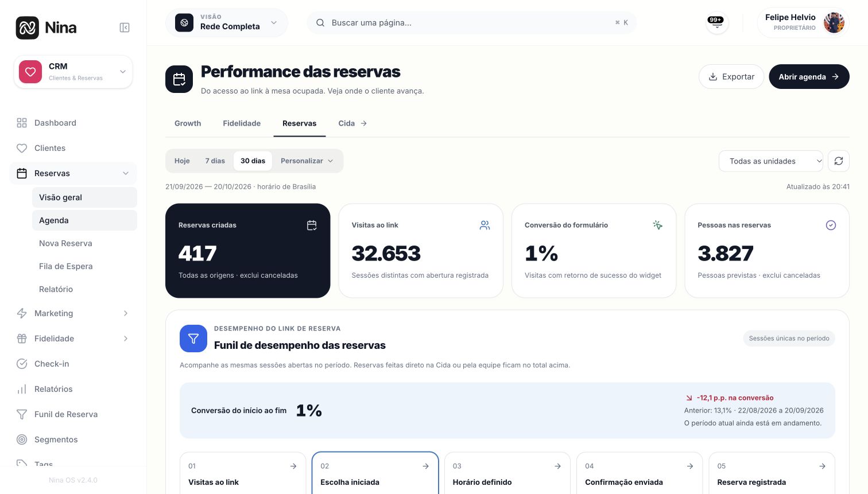The width and height of the screenshot is (868, 494).
Task: Collapse the Reservas sidebar section chevron
Action: click(x=126, y=173)
